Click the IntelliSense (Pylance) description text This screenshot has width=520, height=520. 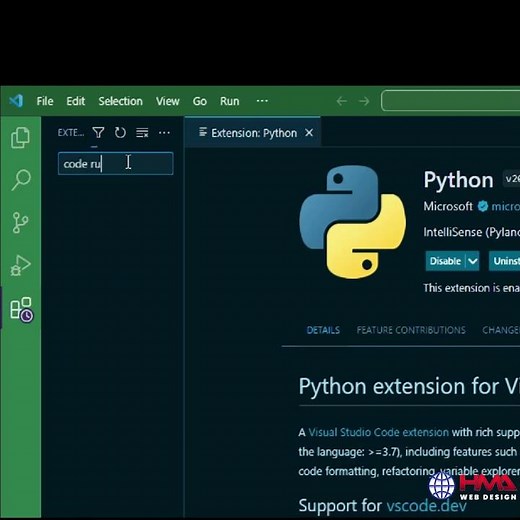click(x=471, y=232)
